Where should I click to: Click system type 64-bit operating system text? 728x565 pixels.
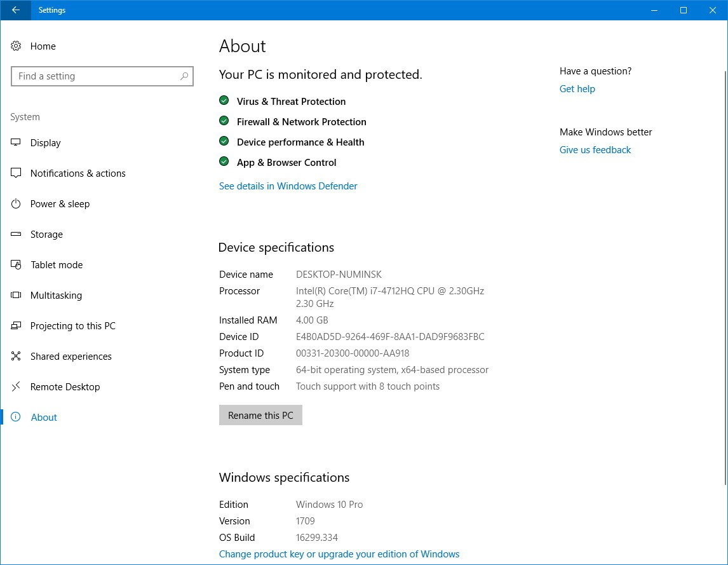[x=392, y=370]
